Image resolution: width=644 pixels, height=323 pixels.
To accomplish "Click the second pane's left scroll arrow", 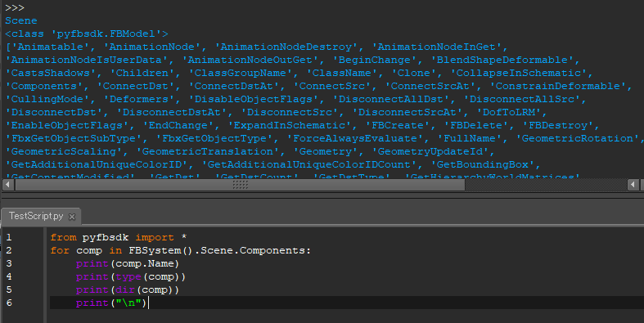I will click(633, 185).
